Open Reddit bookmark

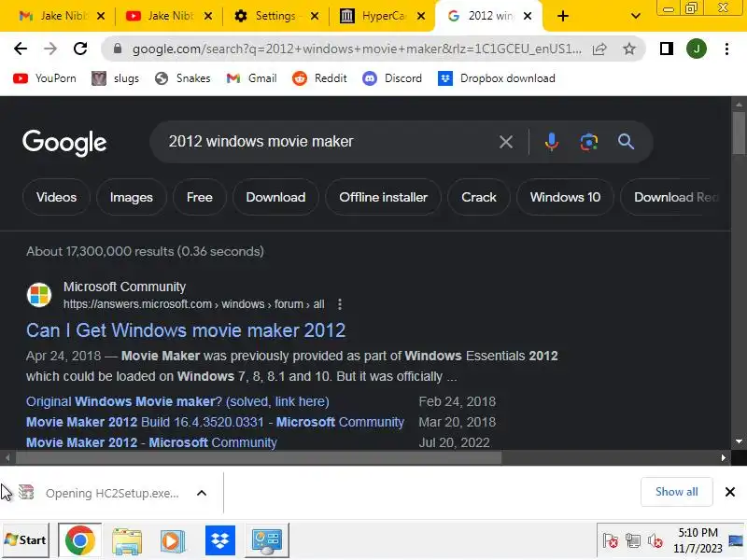319,78
